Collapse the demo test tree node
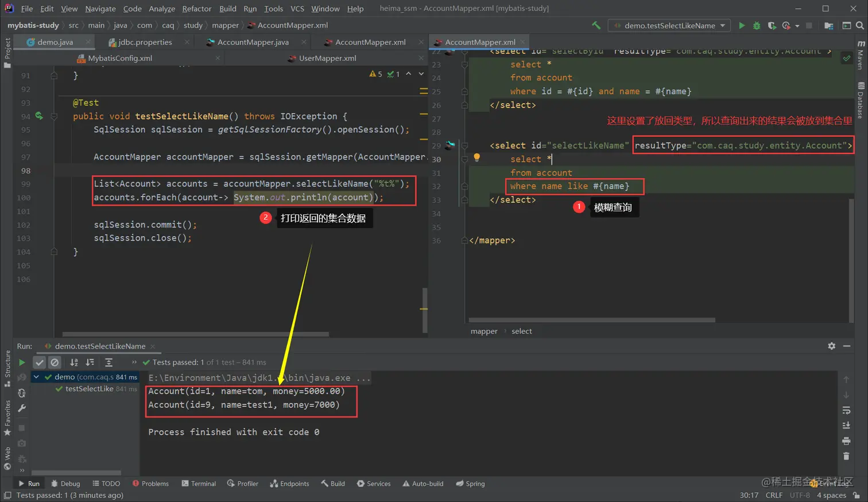This screenshot has width=868, height=502. pos(37,377)
